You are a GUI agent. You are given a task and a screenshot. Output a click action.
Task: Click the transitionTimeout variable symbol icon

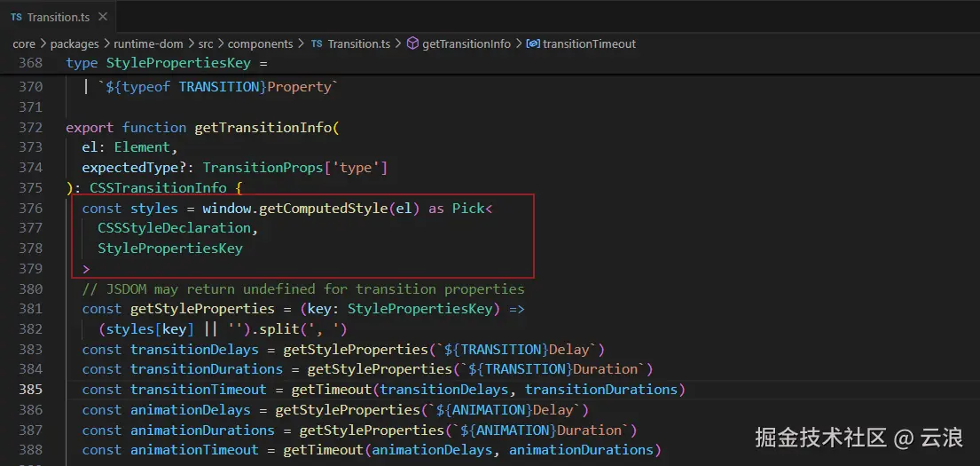pos(533,43)
